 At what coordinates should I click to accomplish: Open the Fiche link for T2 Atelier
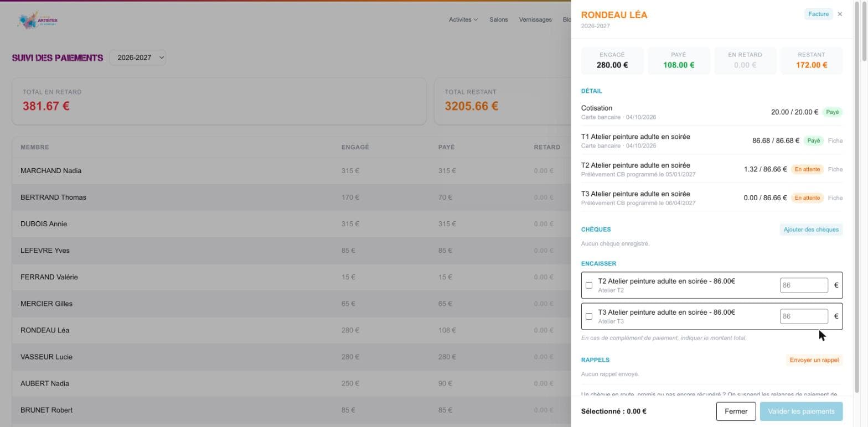point(835,169)
